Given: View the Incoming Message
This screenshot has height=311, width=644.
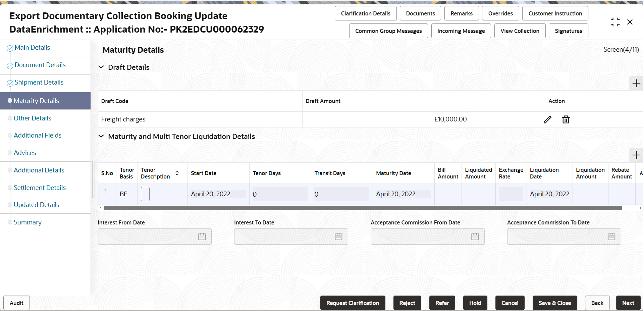Looking at the screenshot, I should coord(461,31).
